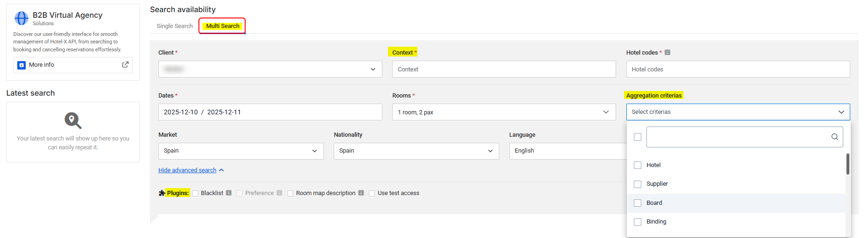Click the criteria list scrollbar thumb
Viewport: 868px width, 238px height.
(847, 164)
